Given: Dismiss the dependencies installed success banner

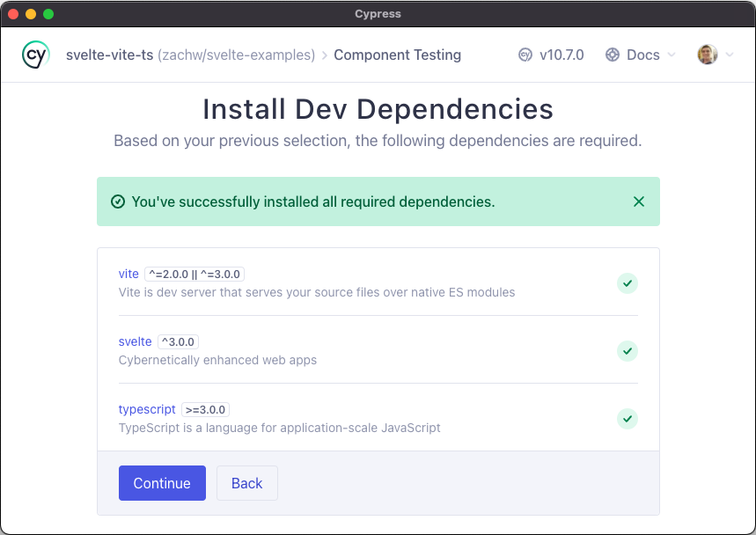Looking at the screenshot, I should 639,201.
